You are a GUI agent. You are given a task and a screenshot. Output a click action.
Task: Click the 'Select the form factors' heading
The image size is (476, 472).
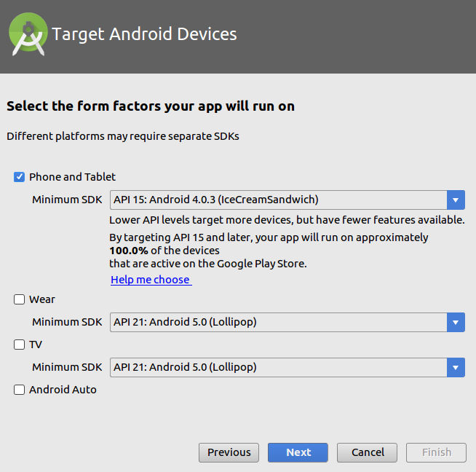pyautogui.click(x=150, y=106)
